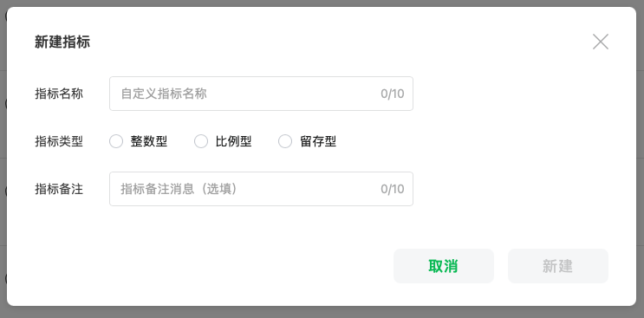Viewport: 644px width, 318px height.
Task: Click the 指标类型 field label
Action: [x=59, y=141]
